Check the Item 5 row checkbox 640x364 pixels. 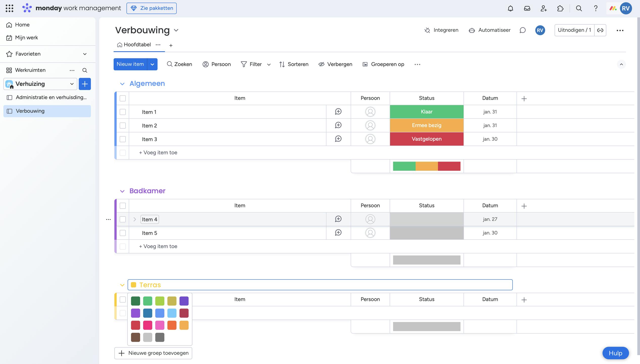pos(123,233)
